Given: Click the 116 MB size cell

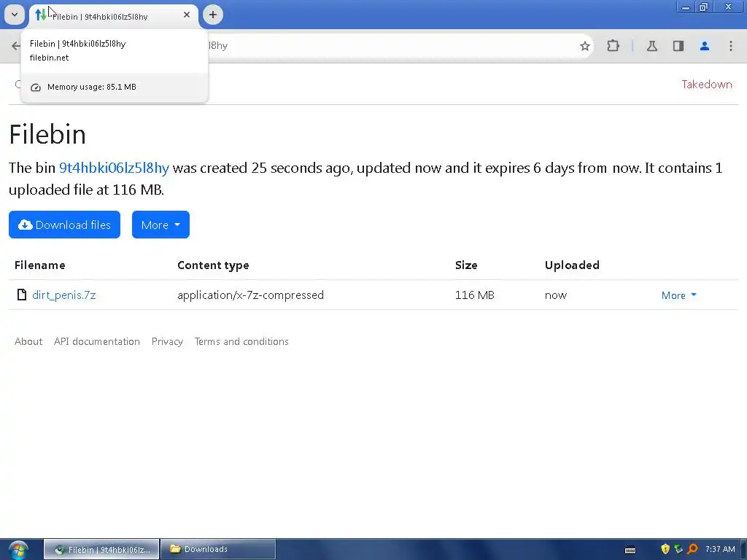Looking at the screenshot, I should (474, 295).
